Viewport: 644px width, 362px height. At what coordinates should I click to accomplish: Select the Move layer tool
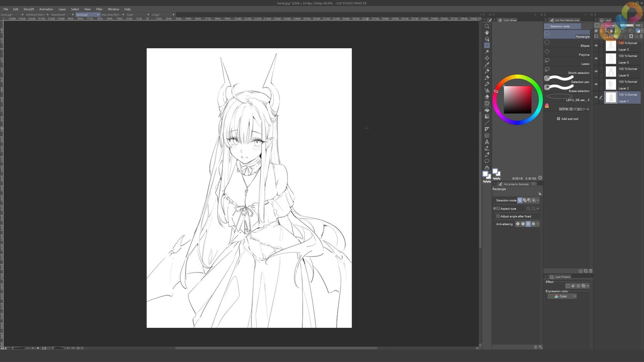pyautogui.click(x=487, y=58)
